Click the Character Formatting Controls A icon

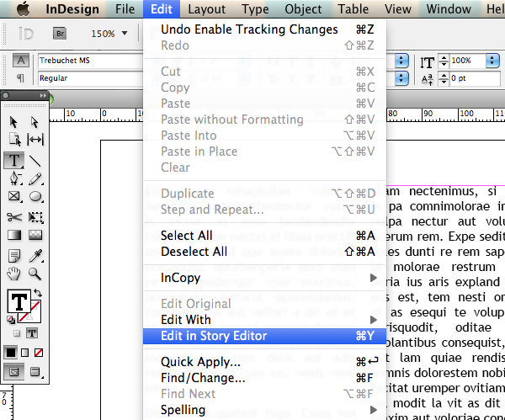[x=20, y=61]
